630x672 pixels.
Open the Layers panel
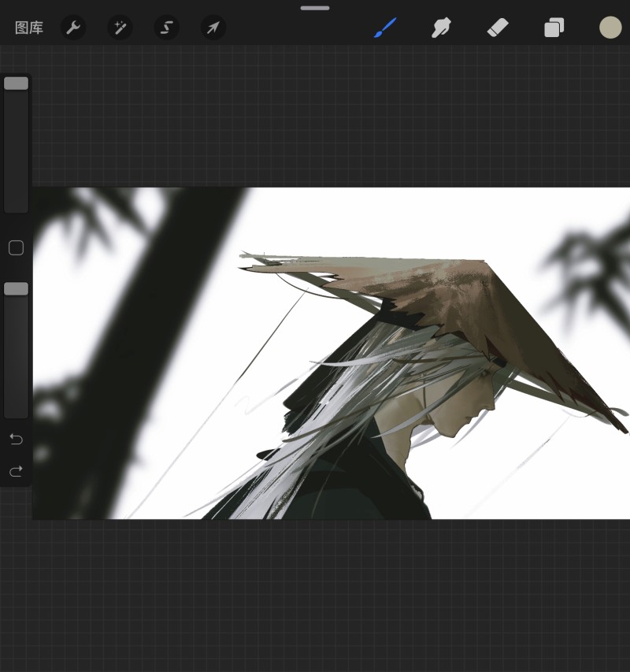tap(554, 28)
